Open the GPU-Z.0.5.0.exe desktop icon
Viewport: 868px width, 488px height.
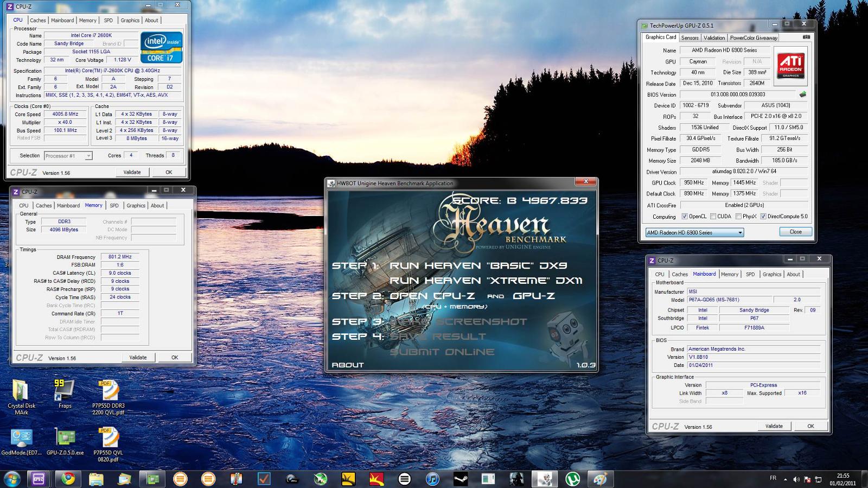[x=65, y=441]
